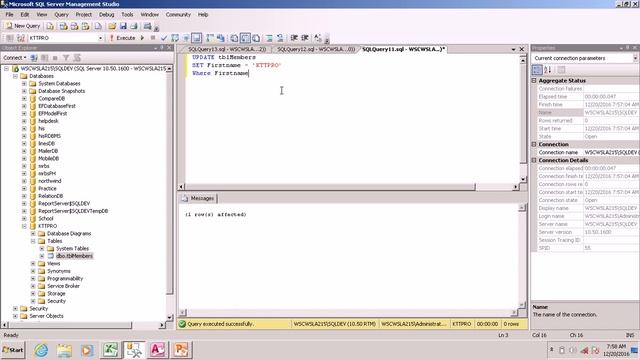Toggle Include Client Statistics icon
This screenshot has width=640, height=360.
click(221, 38)
